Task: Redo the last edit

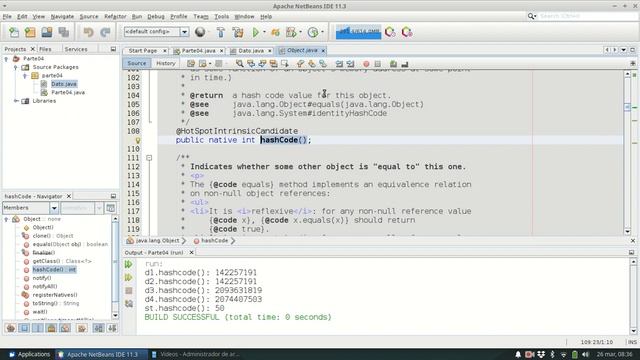Action: pyautogui.click(x=105, y=32)
